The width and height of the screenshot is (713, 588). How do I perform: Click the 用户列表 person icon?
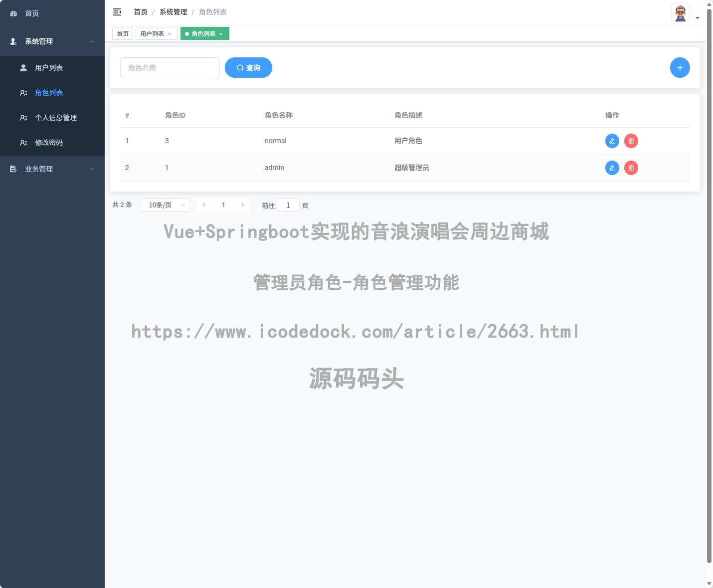(23, 68)
